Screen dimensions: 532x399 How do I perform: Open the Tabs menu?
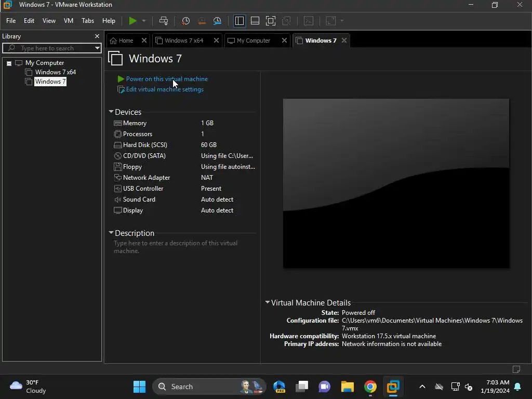click(x=87, y=21)
